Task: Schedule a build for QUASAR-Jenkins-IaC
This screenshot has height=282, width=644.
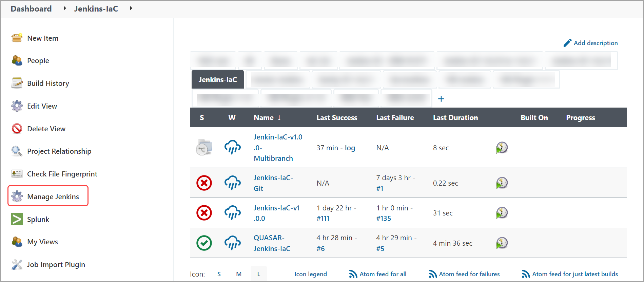Action: (502, 243)
